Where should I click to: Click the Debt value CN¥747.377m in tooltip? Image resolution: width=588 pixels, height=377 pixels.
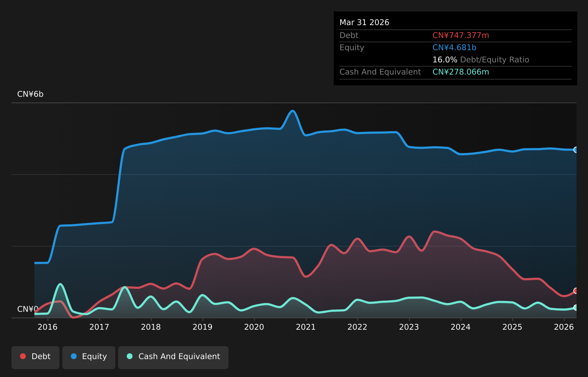pyautogui.click(x=461, y=35)
